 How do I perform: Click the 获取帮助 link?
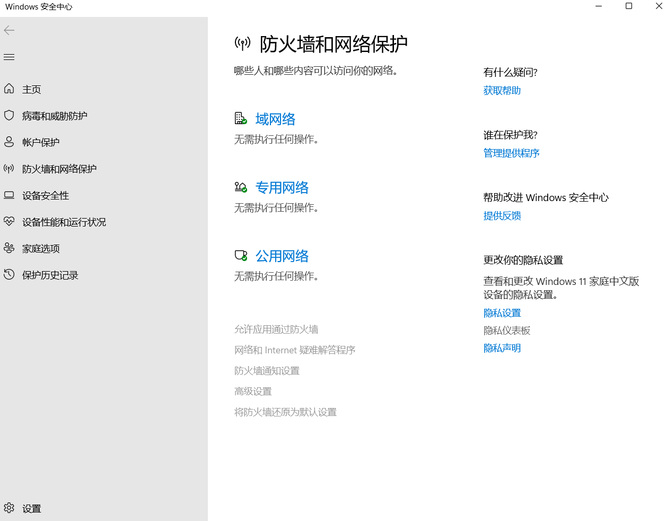pyautogui.click(x=502, y=90)
